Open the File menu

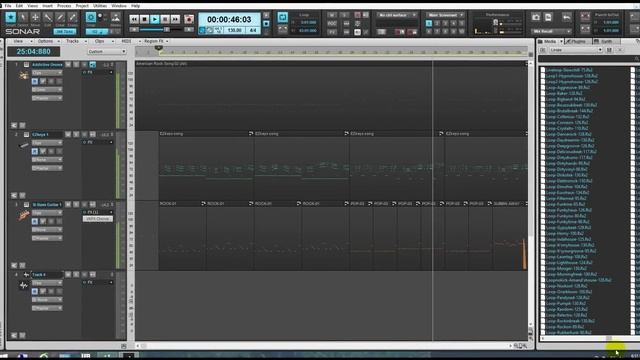(x=8, y=6)
